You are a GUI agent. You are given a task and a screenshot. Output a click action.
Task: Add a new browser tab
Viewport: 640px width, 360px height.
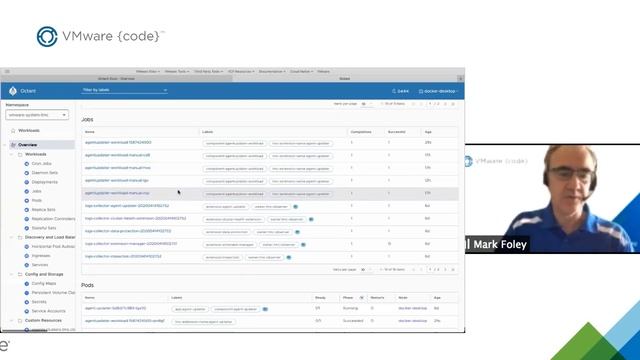click(x=460, y=79)
